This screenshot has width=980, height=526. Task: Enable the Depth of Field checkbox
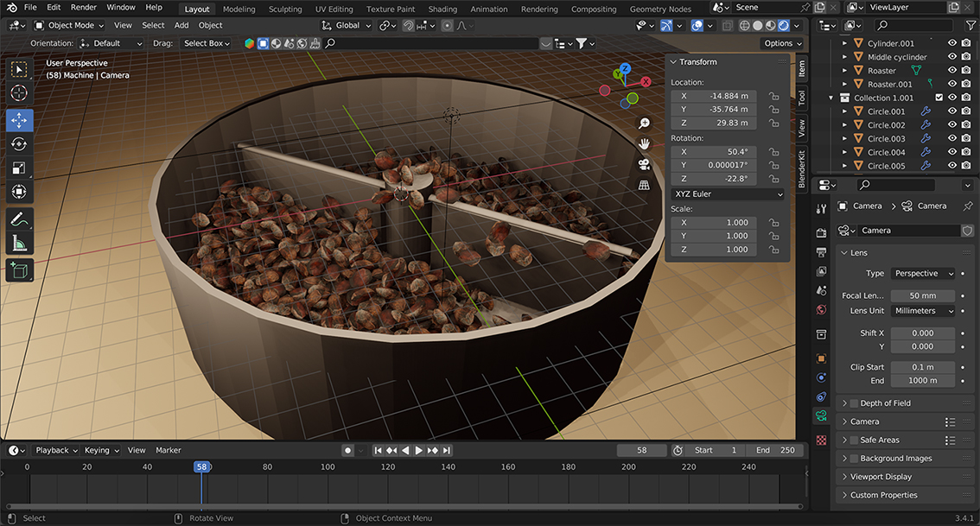pos(854,403)
